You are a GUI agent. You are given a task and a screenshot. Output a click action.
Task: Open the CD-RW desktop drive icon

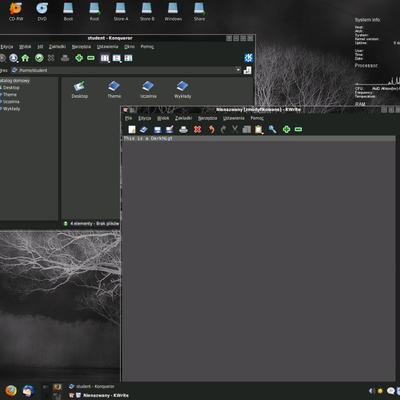coord(16,12)
